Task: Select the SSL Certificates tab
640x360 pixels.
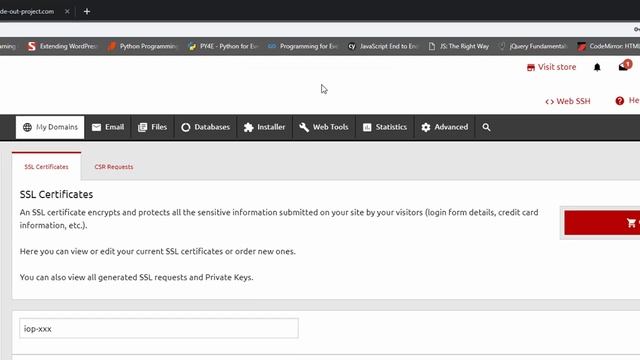Action: (x=47, y=167)
